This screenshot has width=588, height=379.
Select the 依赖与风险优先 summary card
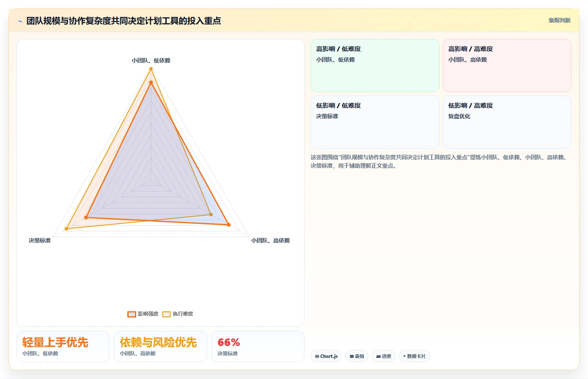click(x=160, y=346)
